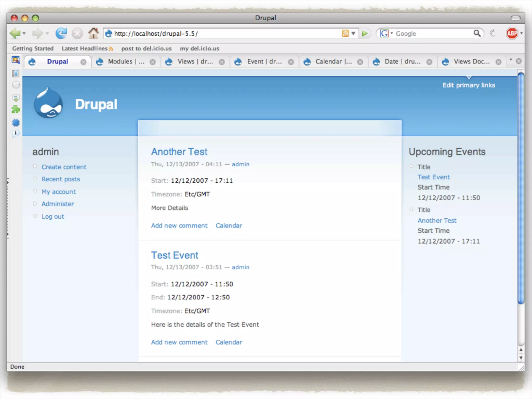Click the green Back arrow button
Image resolution: width=532 pixels, height=399 pixels.
15,34
